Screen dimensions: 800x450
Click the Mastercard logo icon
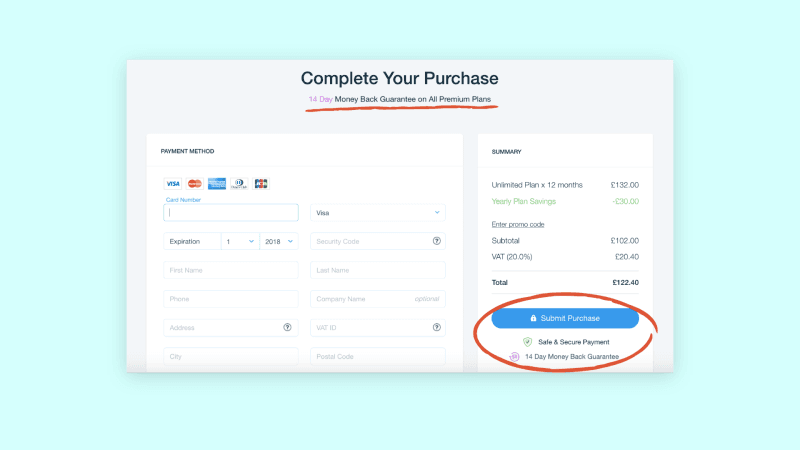(x=194, y=184)
